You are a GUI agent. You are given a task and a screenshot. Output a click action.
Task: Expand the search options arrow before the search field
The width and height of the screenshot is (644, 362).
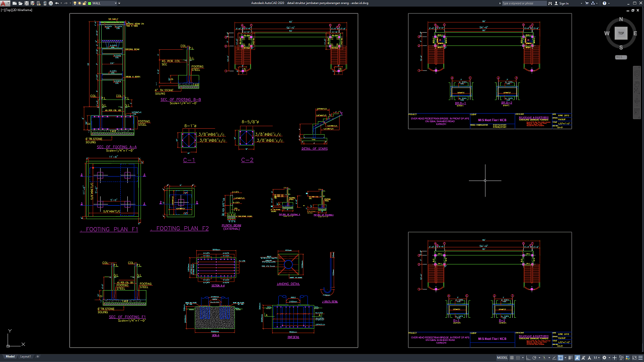coord(500,3)
